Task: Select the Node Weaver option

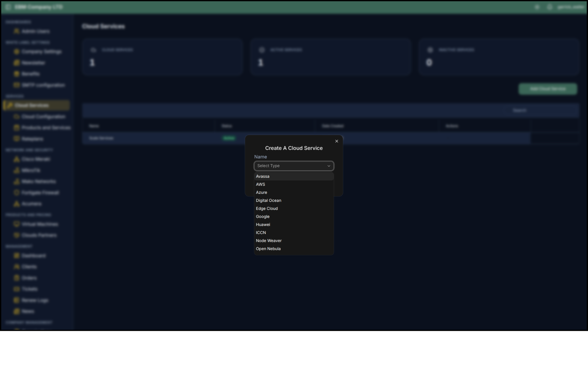Action: pos(294,241)
